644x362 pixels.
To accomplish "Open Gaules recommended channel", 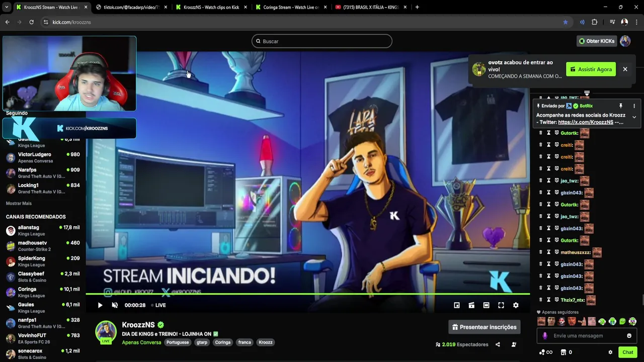I will point(43,308).
